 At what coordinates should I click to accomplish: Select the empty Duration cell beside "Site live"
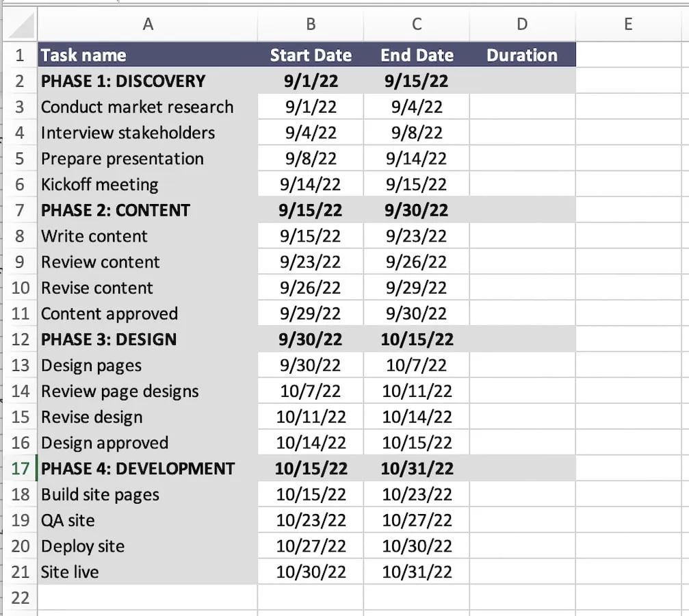point(521,572)
